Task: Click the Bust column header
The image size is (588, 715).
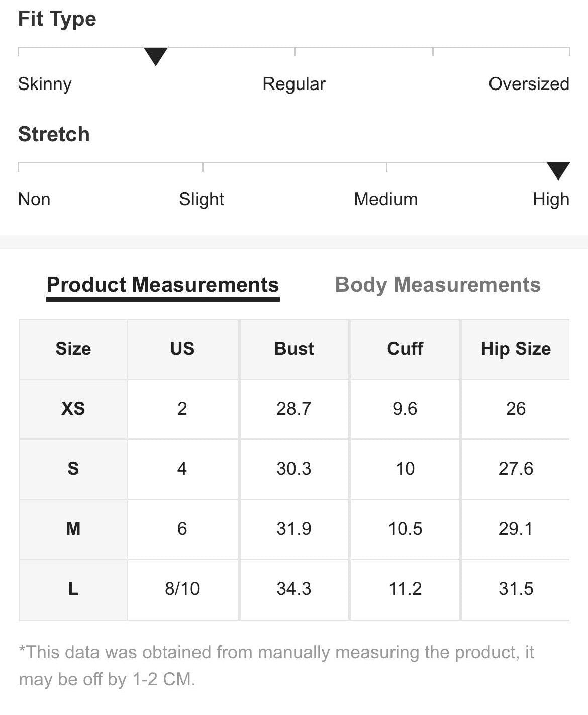Action: click(294, 349)
